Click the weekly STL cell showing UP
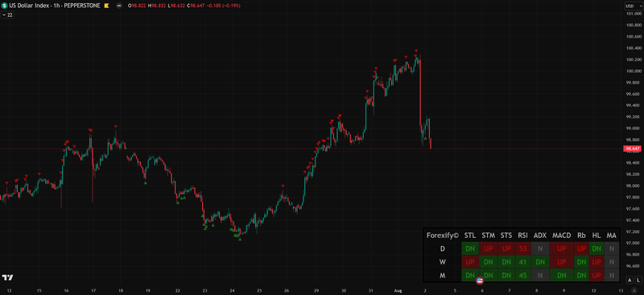The width and height of the screenshot is (644, 295). (470, 262)
